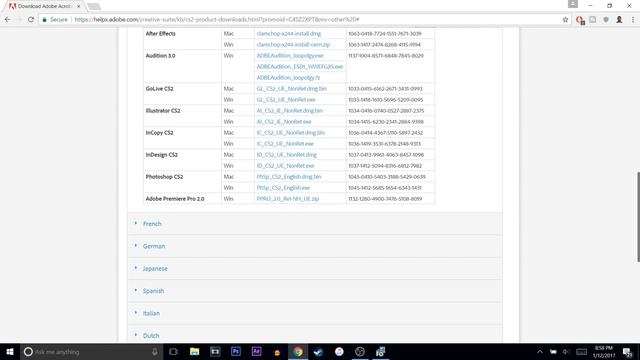Download GoLive CS2 Mac dmg.bin
This screenshot has height=360, width=640.
tap(291, 89)
